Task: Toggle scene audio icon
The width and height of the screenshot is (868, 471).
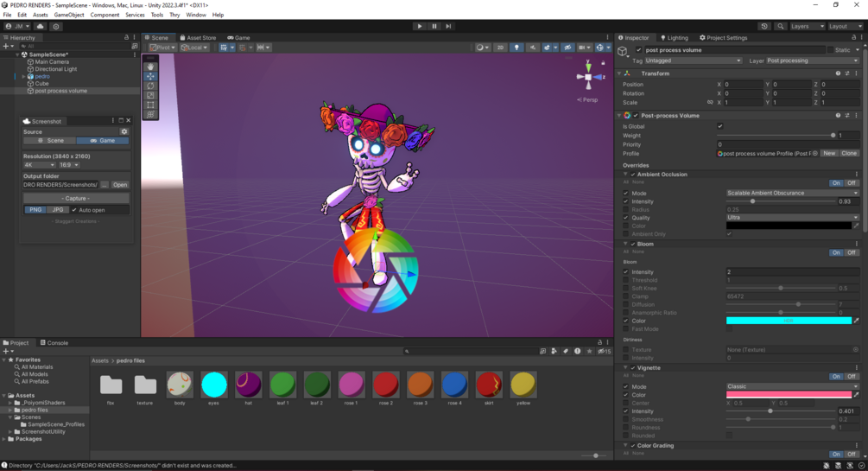Action: (533, 48)
